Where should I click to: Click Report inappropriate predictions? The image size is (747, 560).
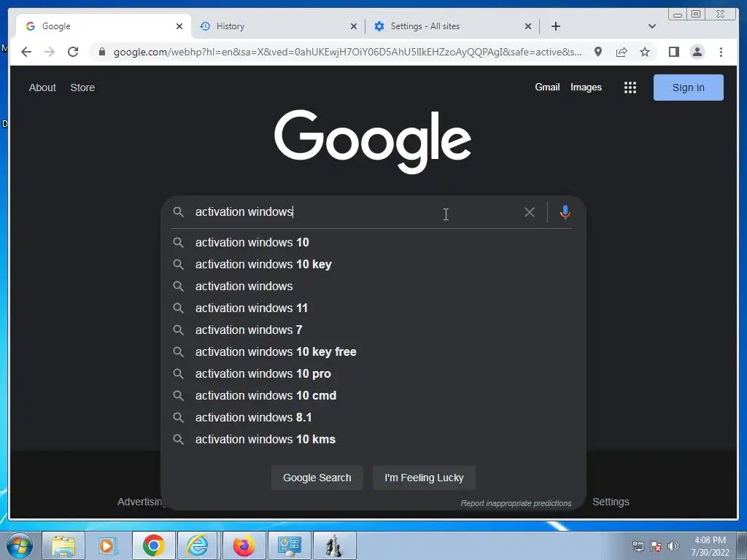[x=516, y=503]
